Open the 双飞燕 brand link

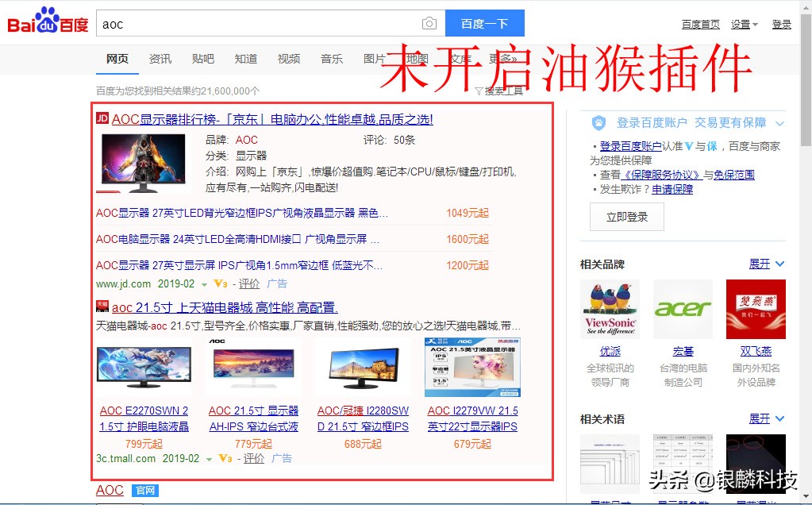[x=756, y=352]
